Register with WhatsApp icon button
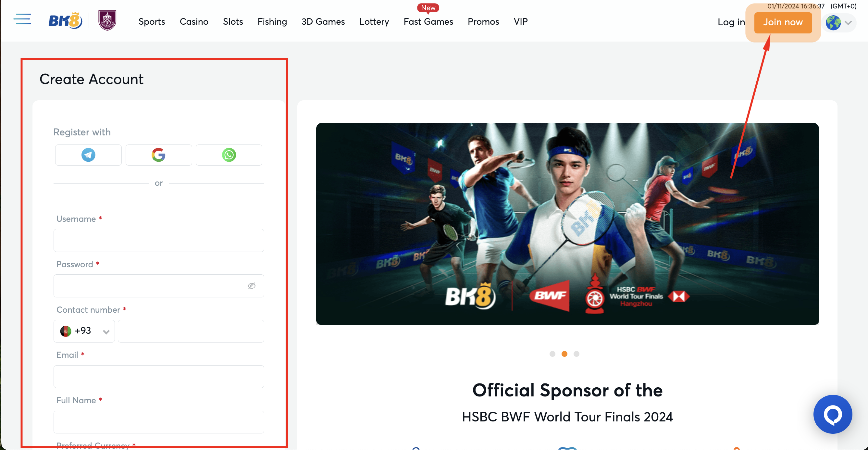This screenshot has width=868, height=450. pos(229,155)
